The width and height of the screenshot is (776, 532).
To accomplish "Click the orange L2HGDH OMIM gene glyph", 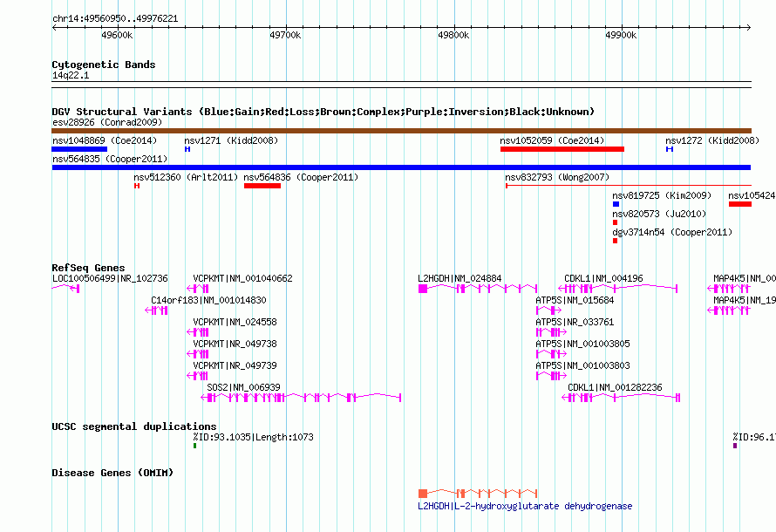I will click(x=478, y=494).
